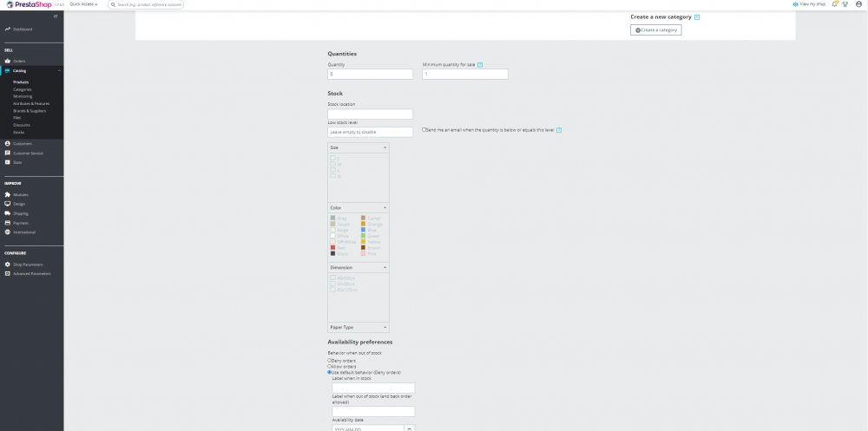Image resolution: width=868 pixels, height=431 pixels.
Task: Select the Red color swatch
Action: pyautogui.click(x=332, y=248)
